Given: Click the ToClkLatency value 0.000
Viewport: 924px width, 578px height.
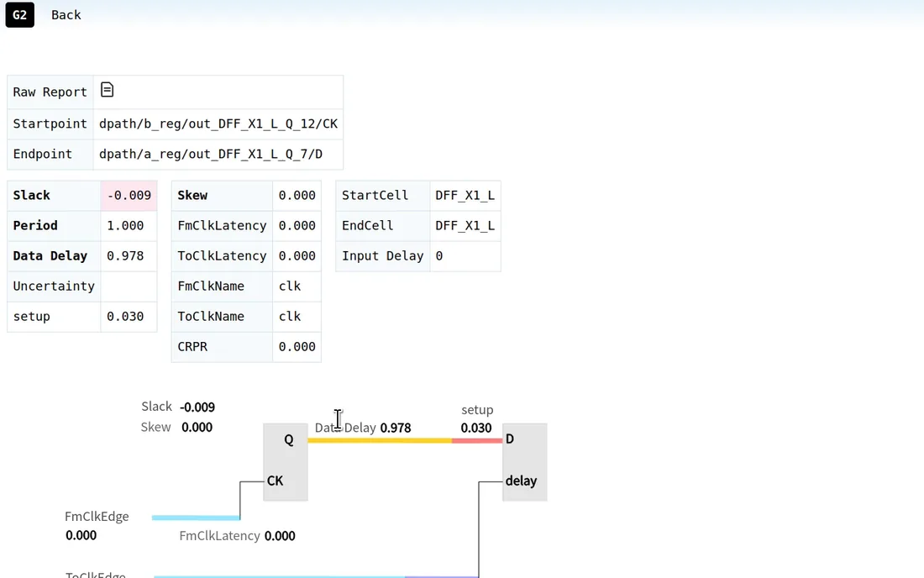Looking at the screenshot, I should click(x=297, y=255).
